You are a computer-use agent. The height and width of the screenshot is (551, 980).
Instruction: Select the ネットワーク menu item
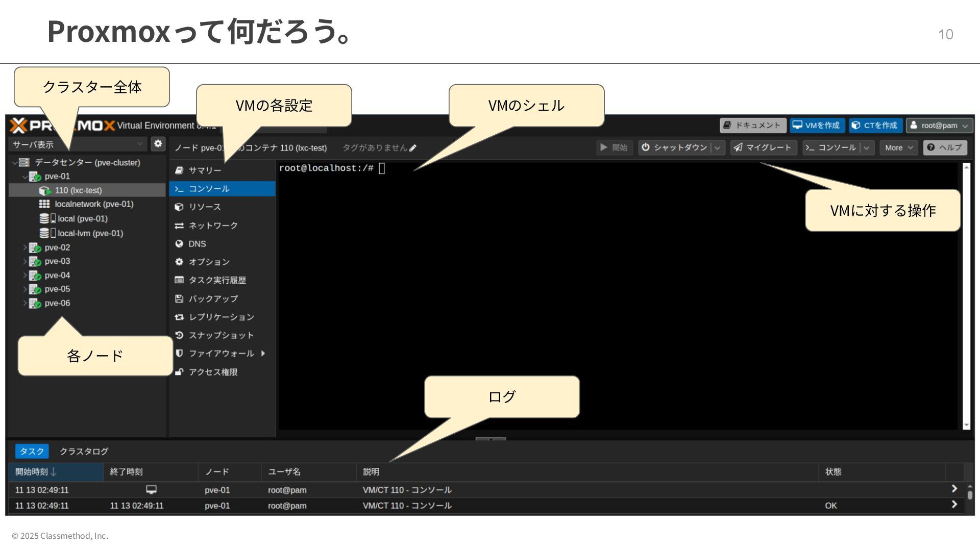tap(213, 226)
